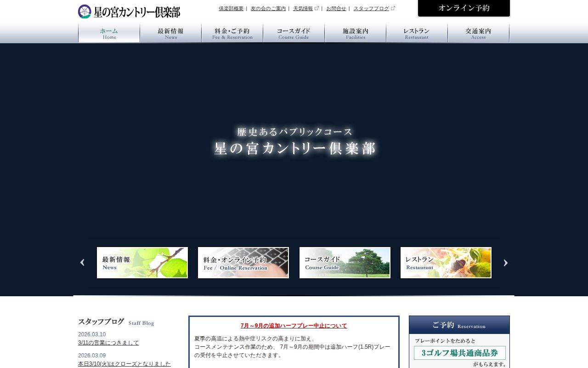
Task: Select the 料金・ご予約 nav tab
Action: tap(232, 33)
